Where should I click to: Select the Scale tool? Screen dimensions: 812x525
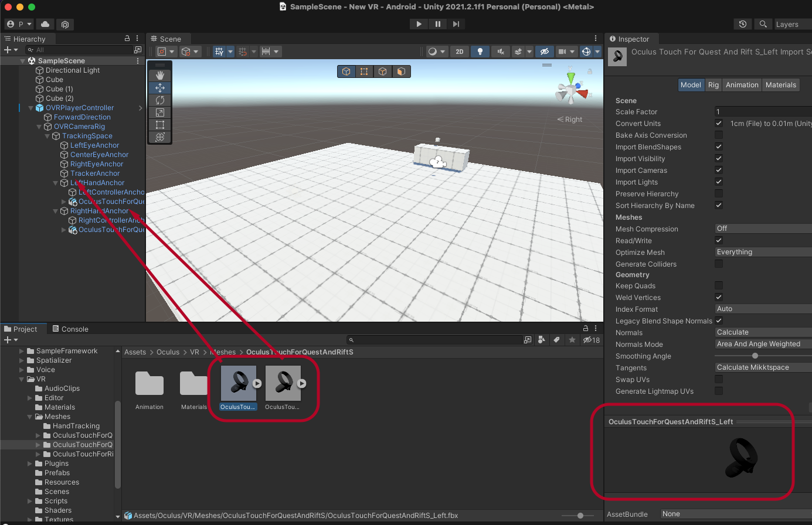(159, 112)
